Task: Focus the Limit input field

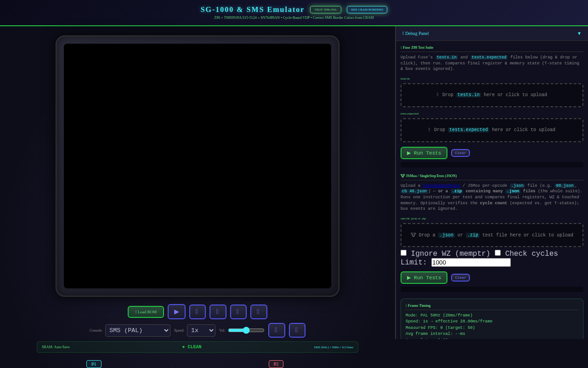Action: 471,263
